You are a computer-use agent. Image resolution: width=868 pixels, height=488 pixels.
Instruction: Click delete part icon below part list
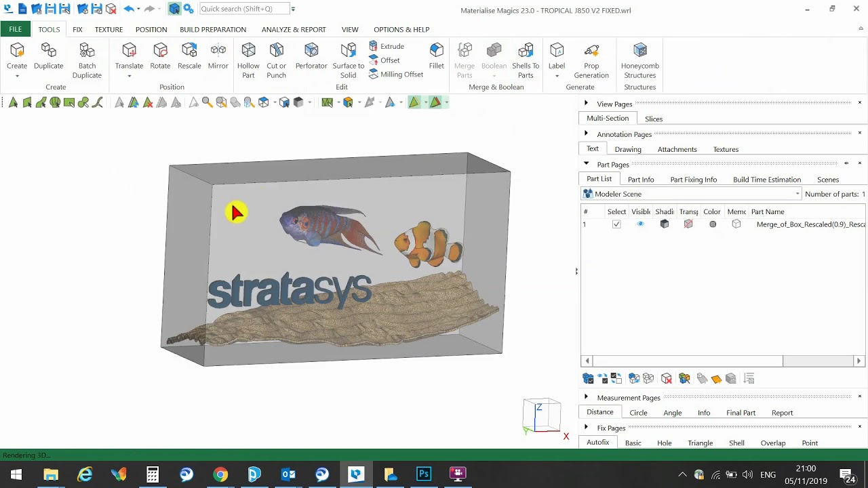tap(667, 379)
